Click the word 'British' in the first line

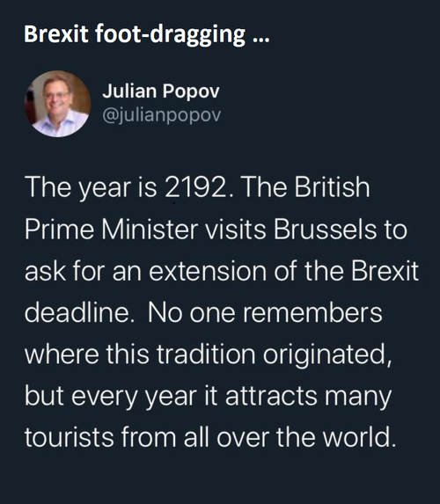[x=333, y=187]
